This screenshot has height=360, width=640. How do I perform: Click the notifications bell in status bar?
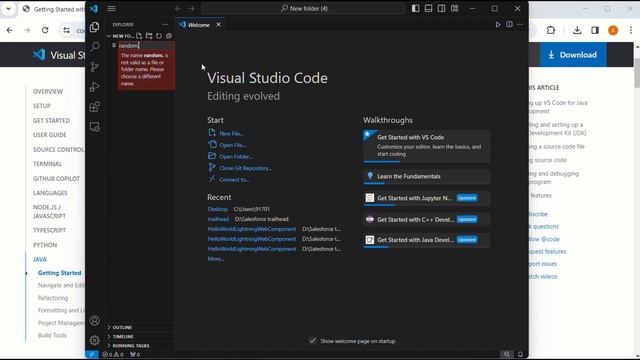click(x=520, y=354)
